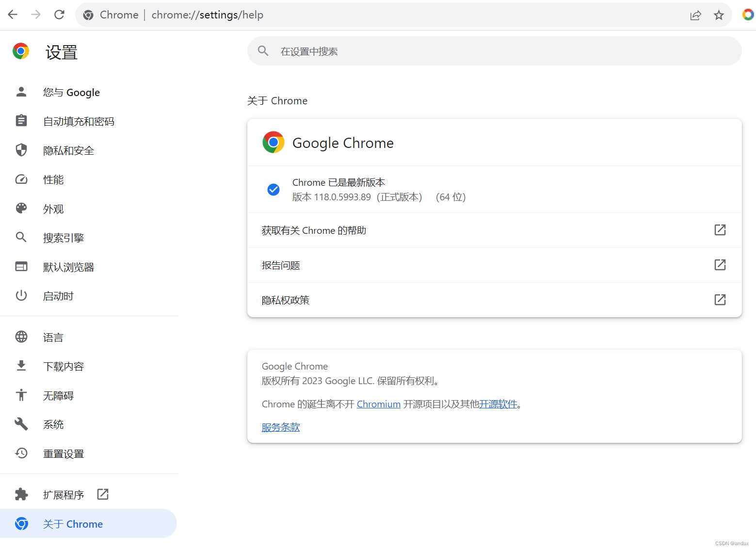
Task: Click the Chrome logo beside 设置 title
Action: 21,51
